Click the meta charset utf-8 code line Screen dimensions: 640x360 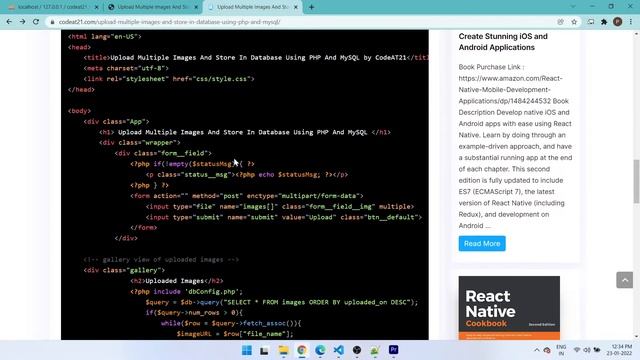126,68
